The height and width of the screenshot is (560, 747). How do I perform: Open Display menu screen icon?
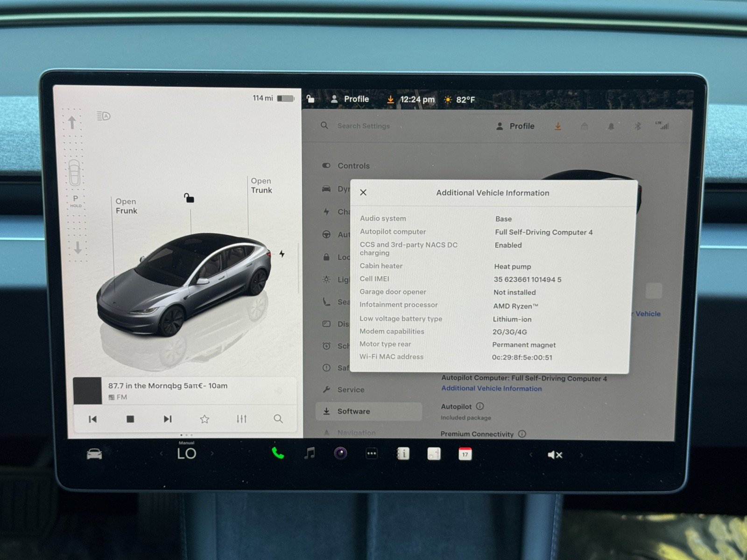tap(326, 323)
